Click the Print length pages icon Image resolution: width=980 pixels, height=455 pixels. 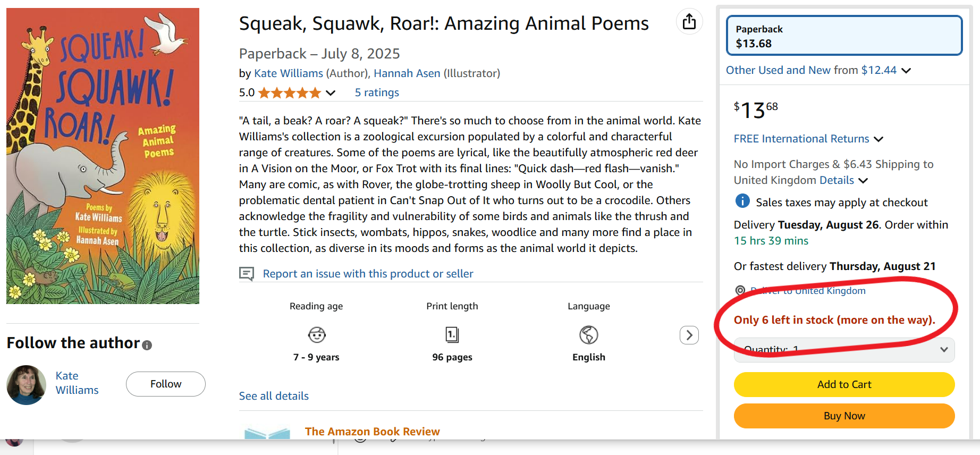(452, 335)
